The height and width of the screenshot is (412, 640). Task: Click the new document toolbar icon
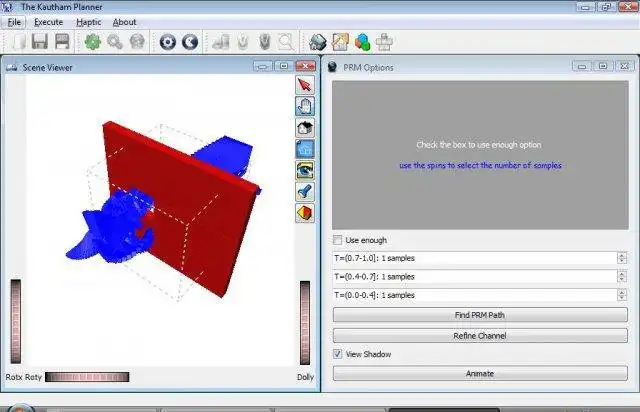pos(19,42)
